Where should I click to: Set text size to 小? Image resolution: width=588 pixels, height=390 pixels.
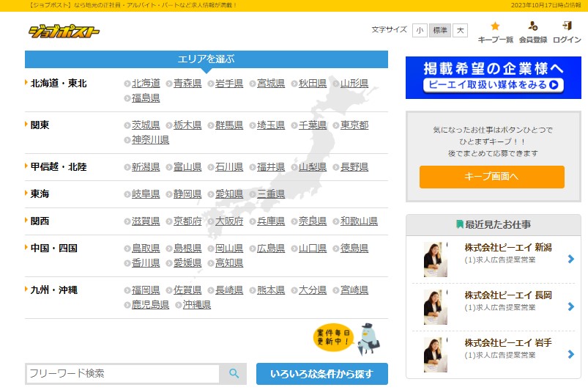pos(420,30)
